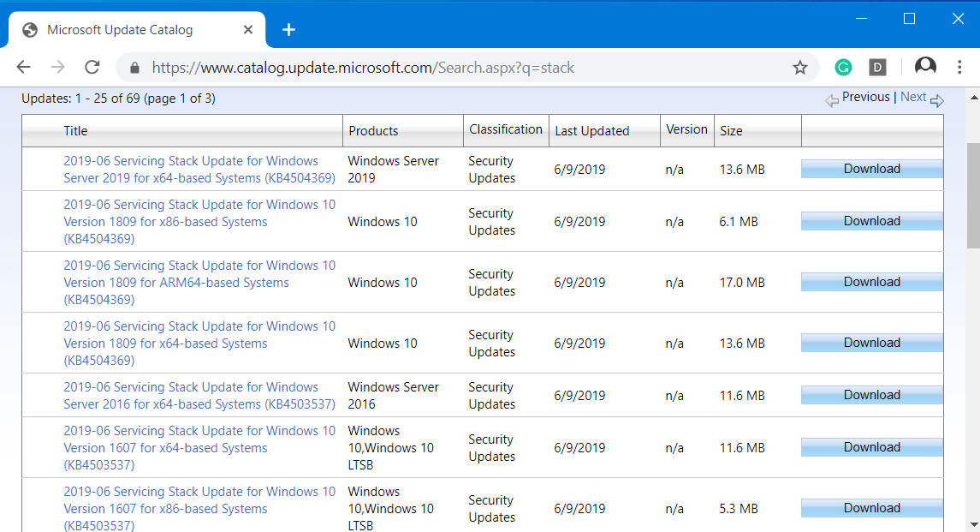Image resolution: width=980 pixels, height=532 pixels.
Task: Click the scrollbar down arrow
Action: click(x=974, y=524)
